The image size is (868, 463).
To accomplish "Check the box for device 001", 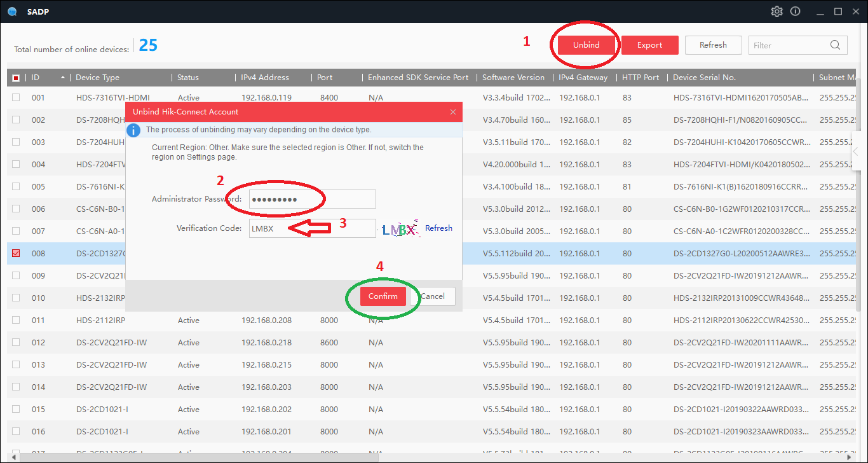I will (x=16, y=97).
